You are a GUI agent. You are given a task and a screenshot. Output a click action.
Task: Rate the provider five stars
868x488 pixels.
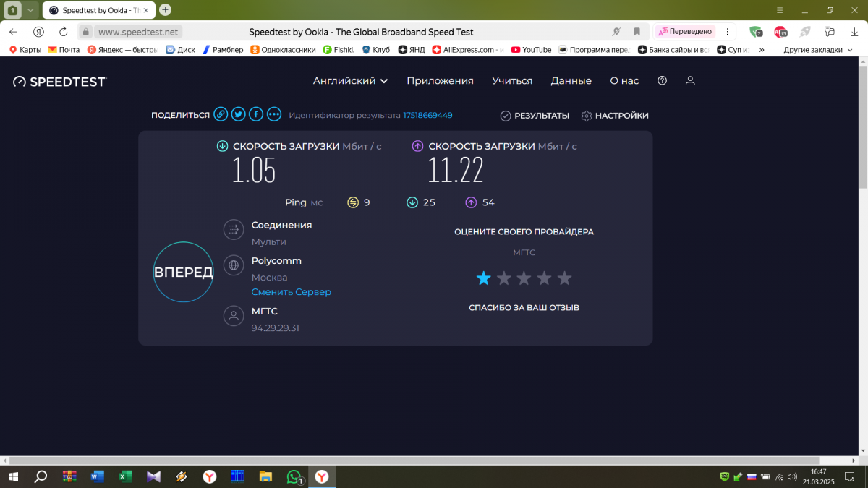564,278
